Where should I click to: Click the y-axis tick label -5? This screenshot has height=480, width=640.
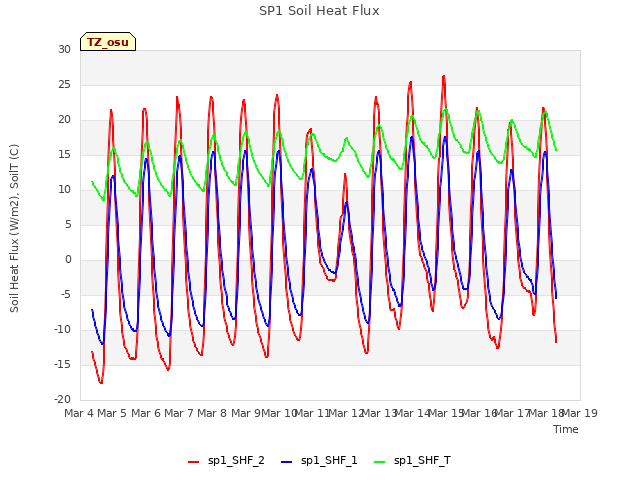[65, 295]
